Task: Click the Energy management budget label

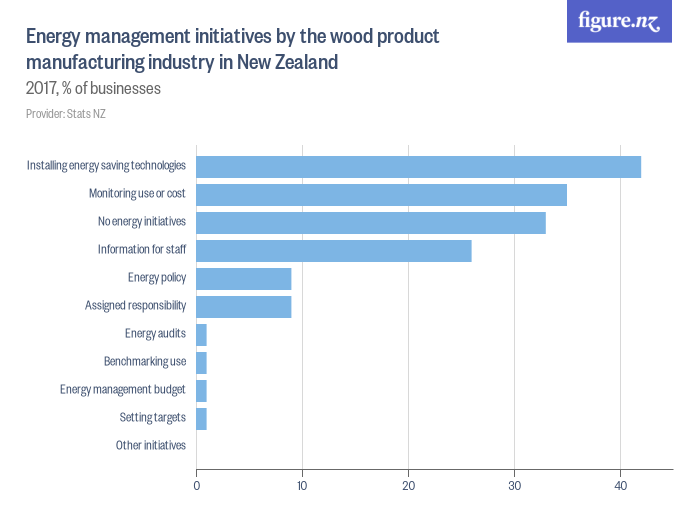Action: click(123, 390)
